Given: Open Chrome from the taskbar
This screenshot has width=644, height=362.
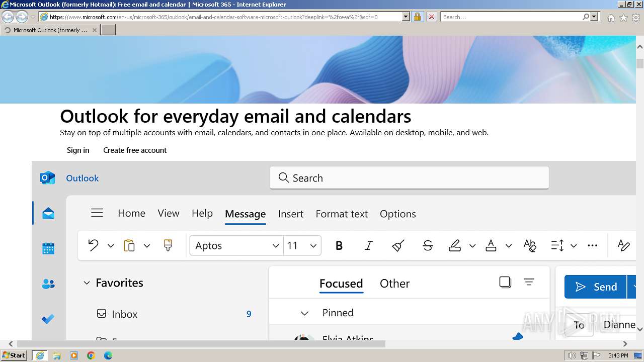Looking at the screenshot, I should (91, 355).
